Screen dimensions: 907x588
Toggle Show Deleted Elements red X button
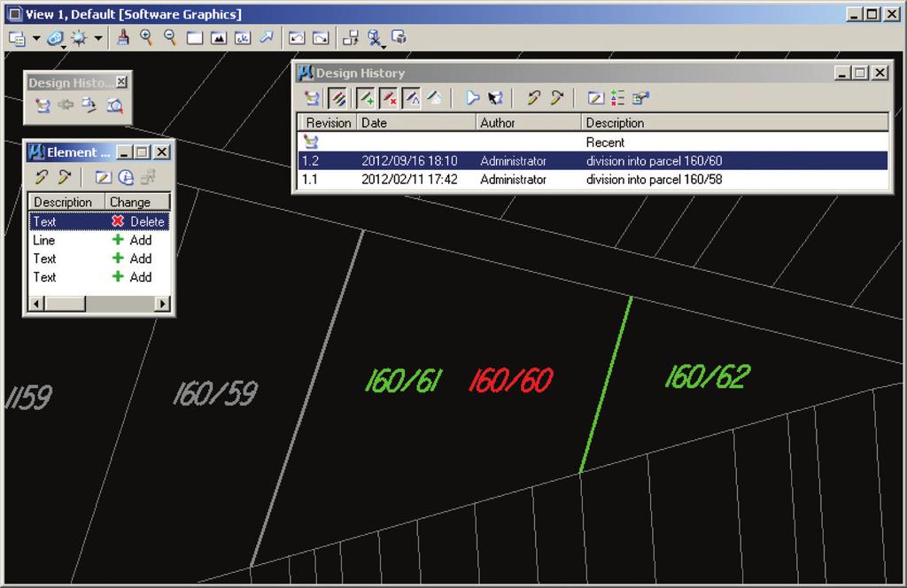(389, 98)
